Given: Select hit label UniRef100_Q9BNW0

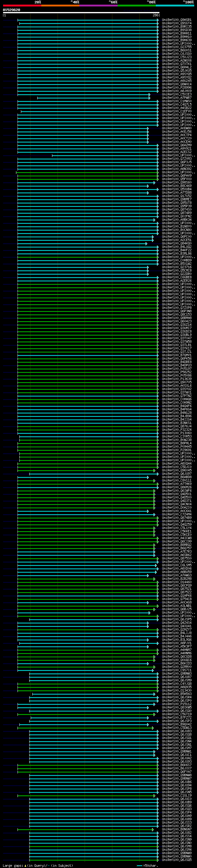Looking at the screenshot, I should click(177, 856).
